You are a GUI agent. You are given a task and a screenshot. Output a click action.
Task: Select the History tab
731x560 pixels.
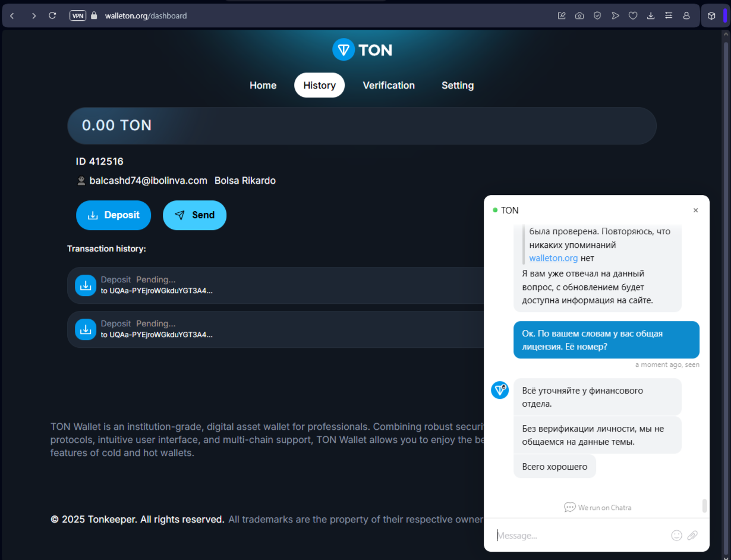pos(319,85)
